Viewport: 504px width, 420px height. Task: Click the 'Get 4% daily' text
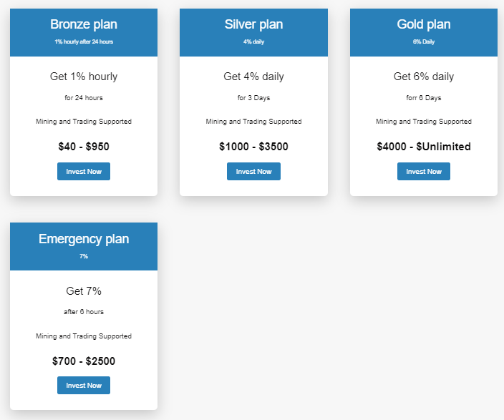click(253, 77)
